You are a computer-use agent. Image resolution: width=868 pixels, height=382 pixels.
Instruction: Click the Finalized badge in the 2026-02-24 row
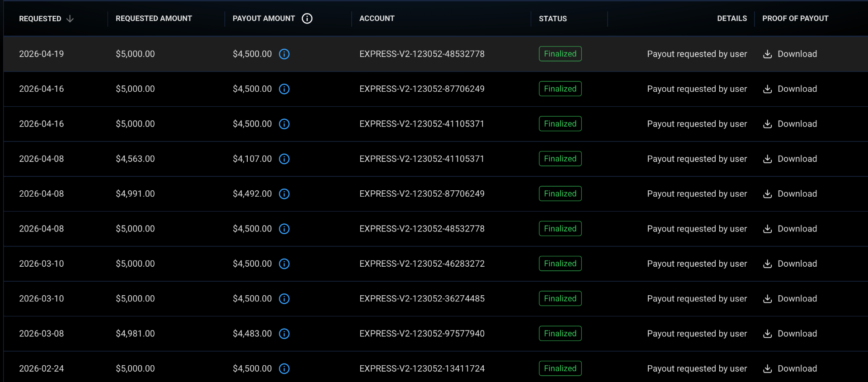coord(560,369)
